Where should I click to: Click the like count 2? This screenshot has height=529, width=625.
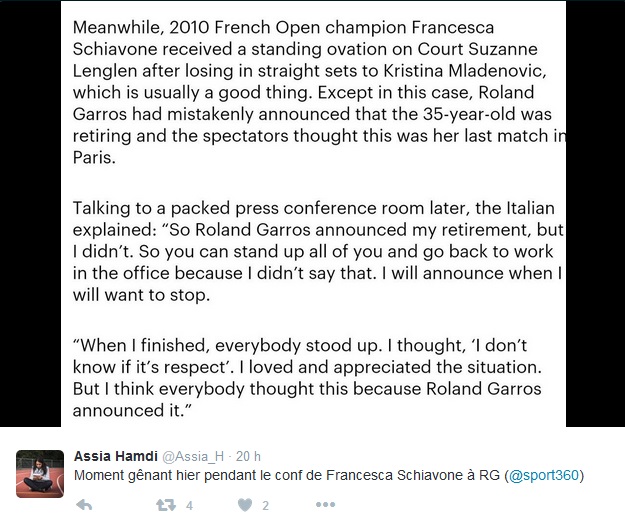tap(265, 506)
